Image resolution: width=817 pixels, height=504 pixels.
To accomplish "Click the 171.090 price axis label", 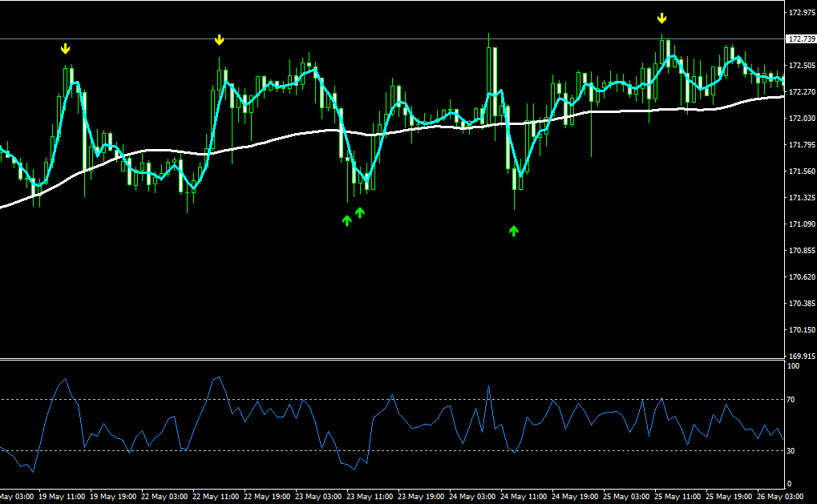I will click(802, 224).
